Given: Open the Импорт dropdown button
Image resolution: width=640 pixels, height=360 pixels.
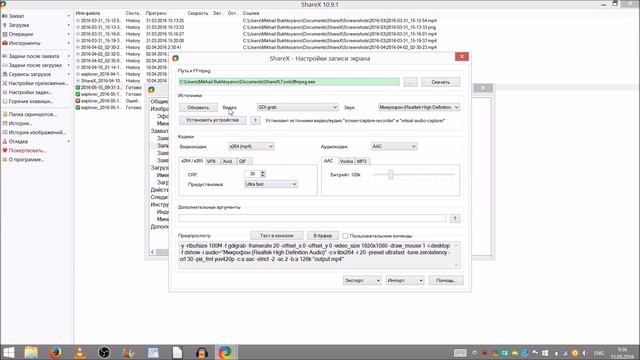Looking at the screenshot, I should [404, 280].
